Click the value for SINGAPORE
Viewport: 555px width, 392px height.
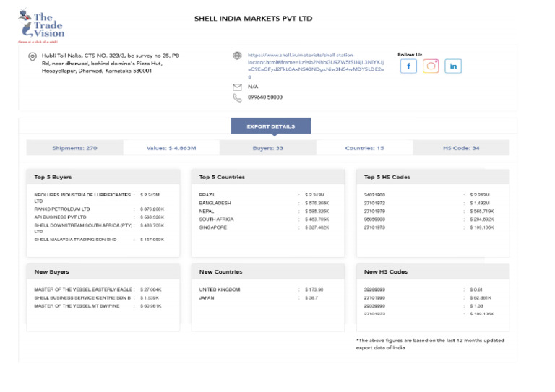pyautogui.click(x=317, y=227)
